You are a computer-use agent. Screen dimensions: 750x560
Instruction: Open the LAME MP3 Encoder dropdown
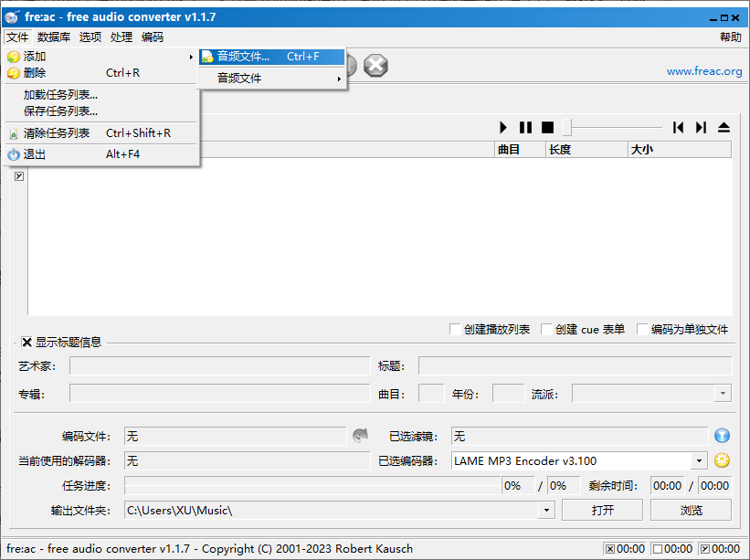point(700,461)
